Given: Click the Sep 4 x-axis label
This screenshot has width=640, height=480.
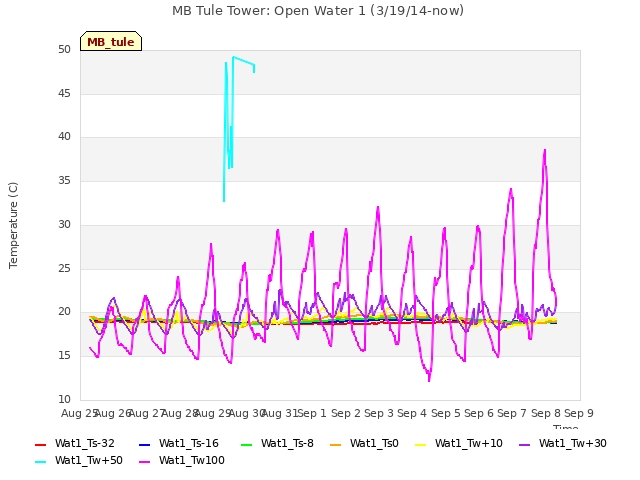Looking at the screenshot, I should (412, 413).
